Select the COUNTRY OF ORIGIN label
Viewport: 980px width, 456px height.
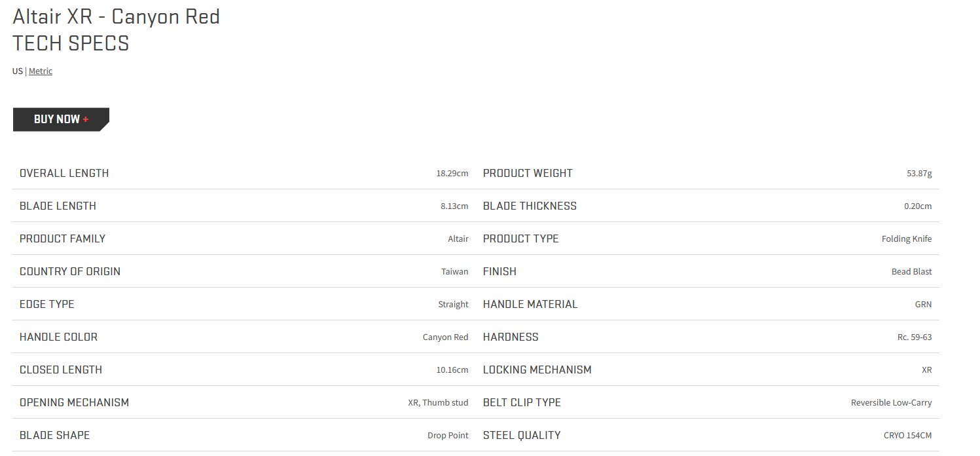(70, 271)
